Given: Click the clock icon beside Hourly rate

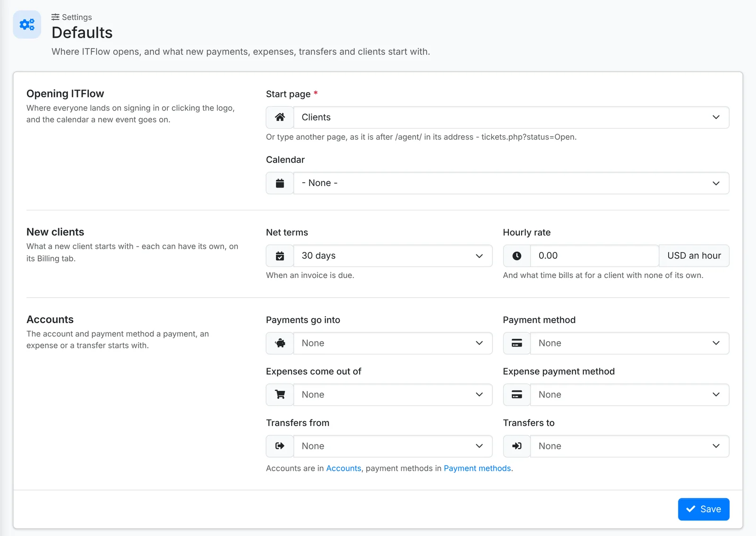Looking at the screenshot, I should click(x=517, y=256).
